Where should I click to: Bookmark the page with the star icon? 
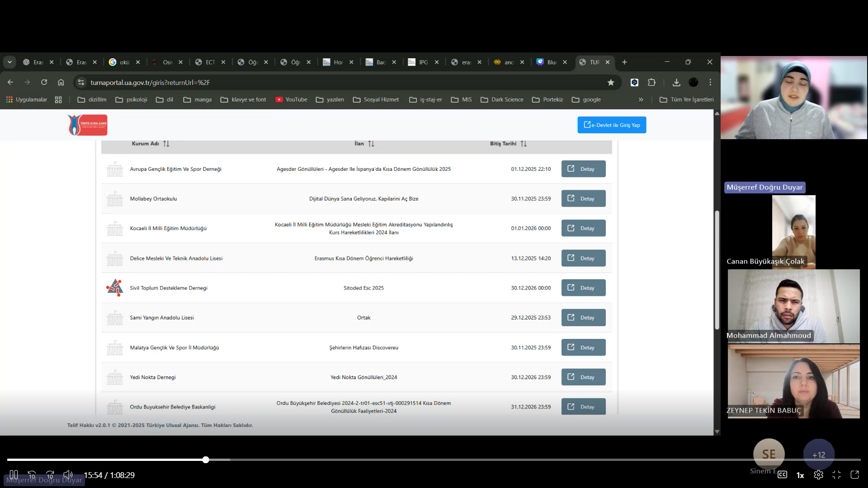tap(611, 82)
